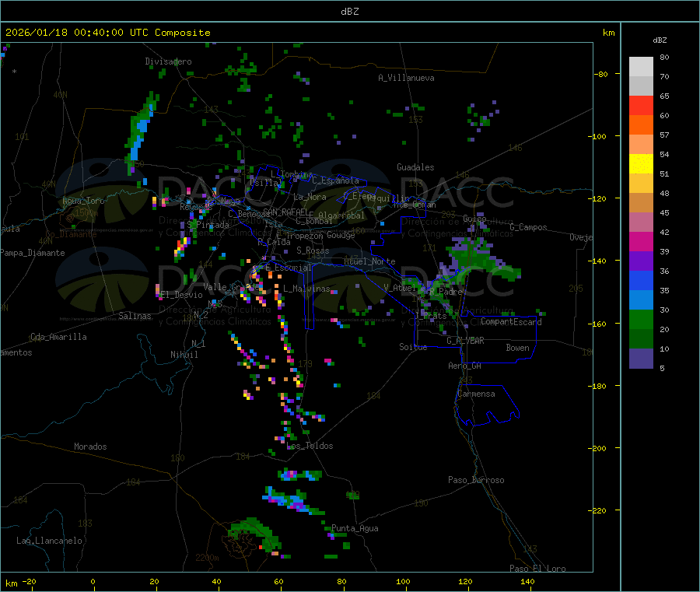Click the C_Española location label
700x592 pixels.
coord(336,180)
